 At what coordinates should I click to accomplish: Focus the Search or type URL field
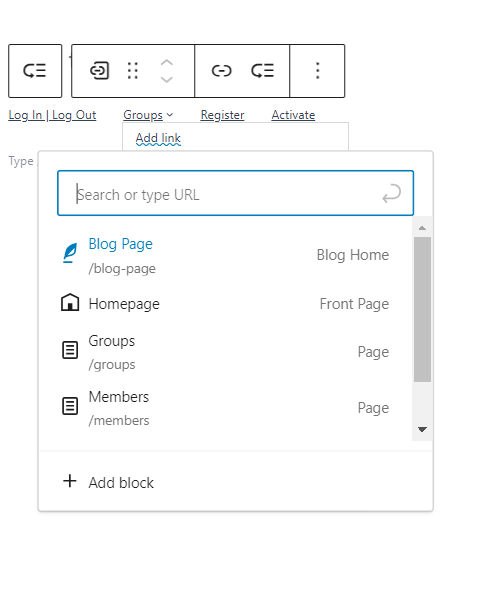click(x=235, y=193)
